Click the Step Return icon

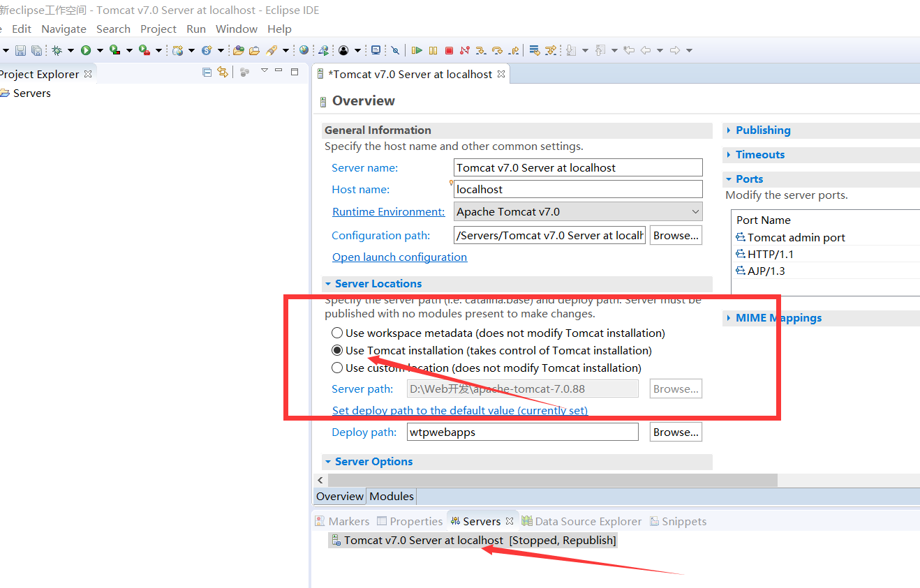click(514, 50)
